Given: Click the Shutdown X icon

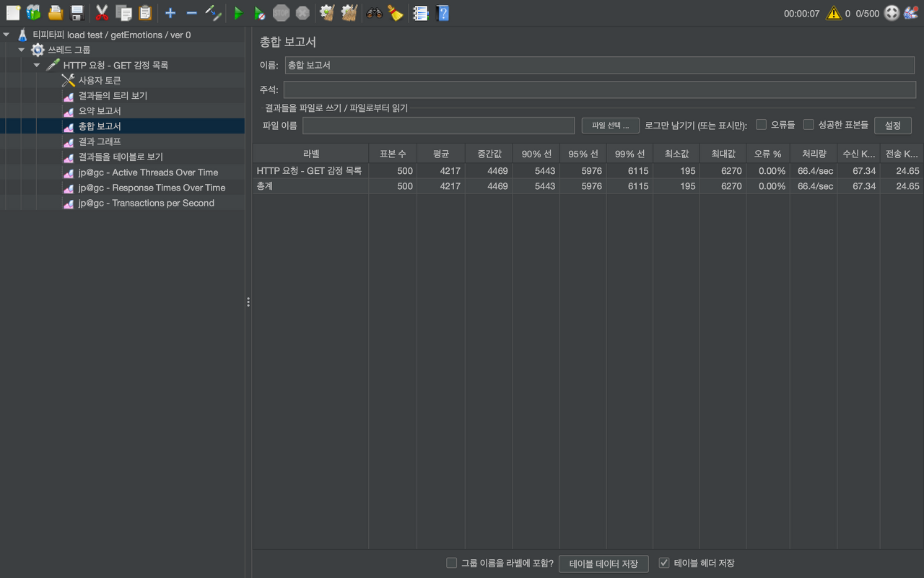Looking at the screenshot, I should [x=302, y=12].
